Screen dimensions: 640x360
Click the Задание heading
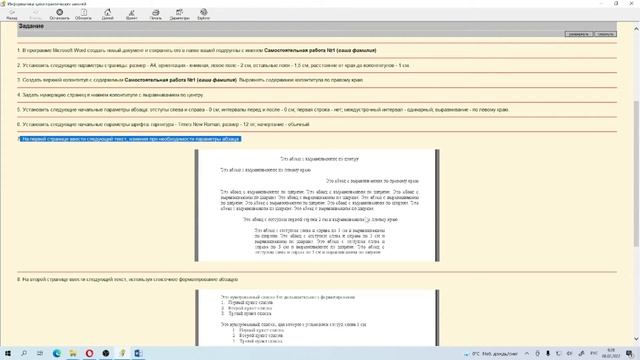coord(31,26)
